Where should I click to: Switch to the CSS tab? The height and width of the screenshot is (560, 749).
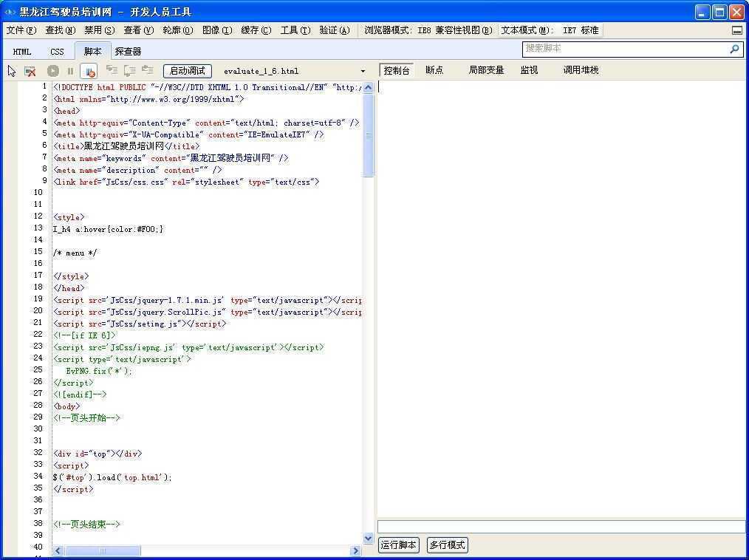pos(57,52)
